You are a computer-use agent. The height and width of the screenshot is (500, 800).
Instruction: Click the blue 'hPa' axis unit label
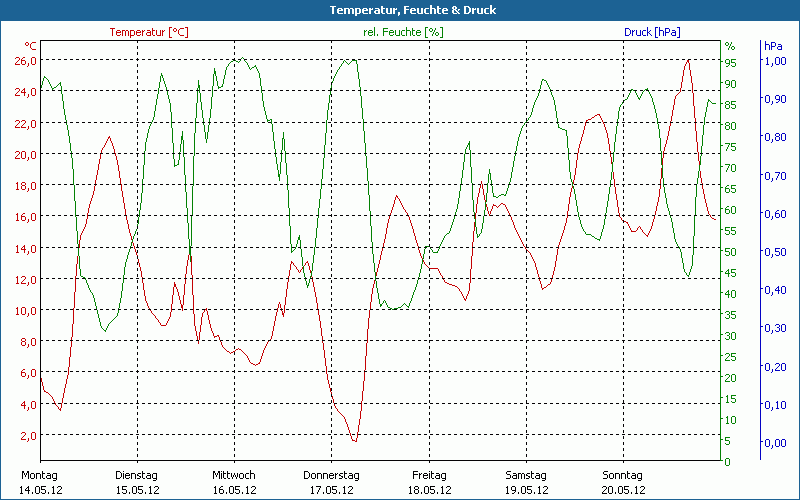click(x=773, y=46)
